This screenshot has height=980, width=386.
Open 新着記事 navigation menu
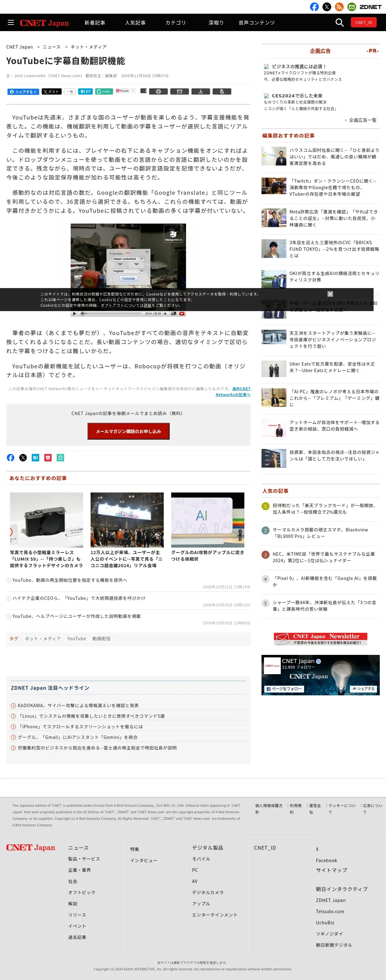pyautogui.click(x=95, y=23)
